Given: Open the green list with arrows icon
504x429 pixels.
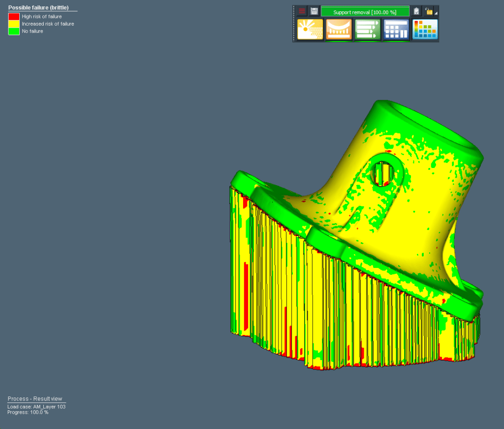Looking at the screenshot, I should (368, 30).
